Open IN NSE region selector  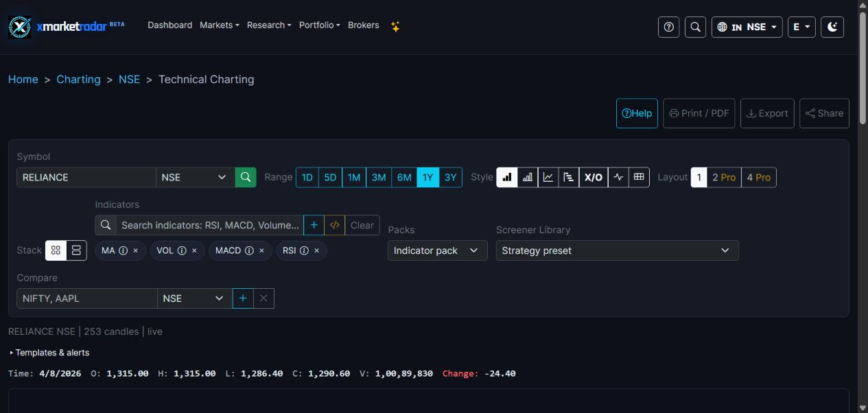coord(747,27)
